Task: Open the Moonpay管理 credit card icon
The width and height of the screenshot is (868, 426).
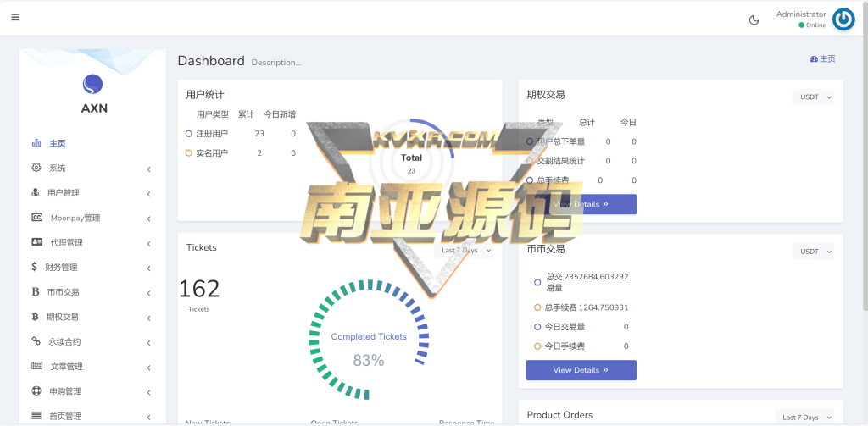Action: [x=37, y=218]
